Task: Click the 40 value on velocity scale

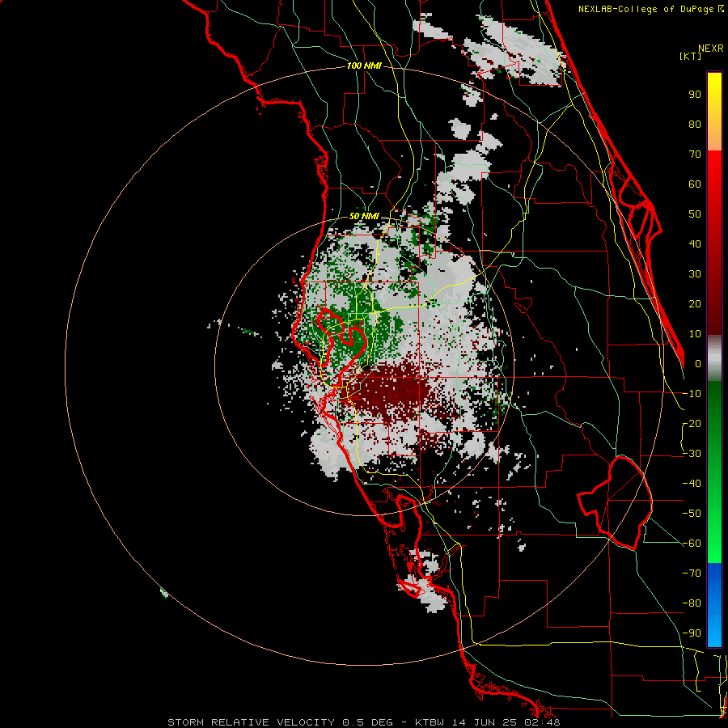Action: [695, 244]
